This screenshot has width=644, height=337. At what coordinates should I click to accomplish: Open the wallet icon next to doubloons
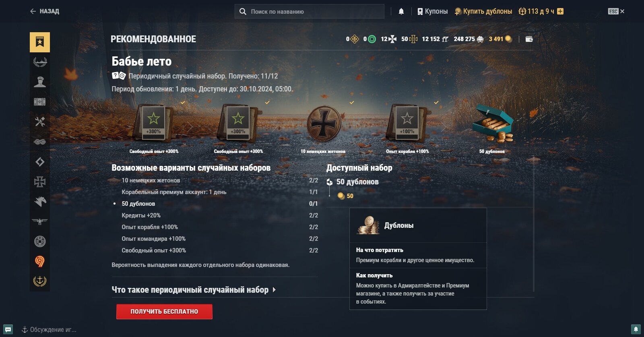coord(529,39)
